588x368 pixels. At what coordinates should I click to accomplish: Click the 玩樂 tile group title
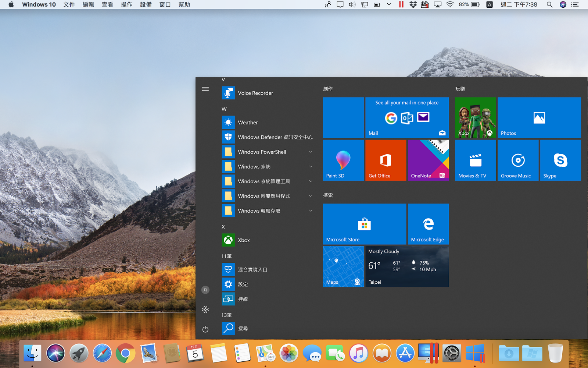pos(460,89)
